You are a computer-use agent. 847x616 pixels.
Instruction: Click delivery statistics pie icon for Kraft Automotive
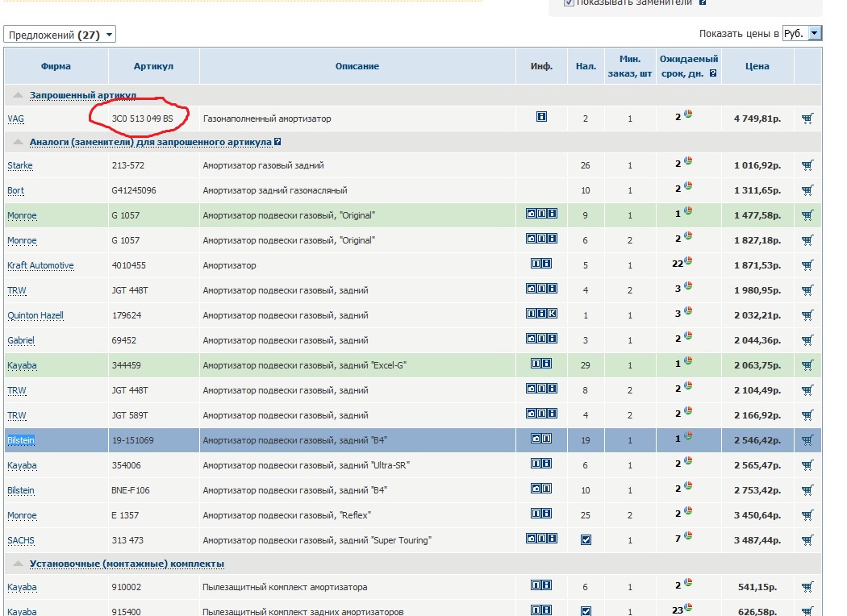click(x=689, y=262)
